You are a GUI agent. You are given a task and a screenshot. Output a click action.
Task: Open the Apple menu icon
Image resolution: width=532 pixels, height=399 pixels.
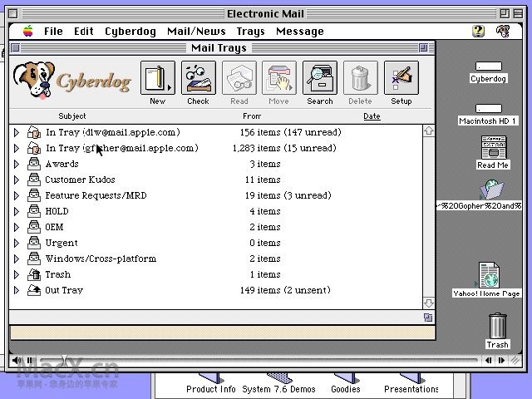pos(27,31)
